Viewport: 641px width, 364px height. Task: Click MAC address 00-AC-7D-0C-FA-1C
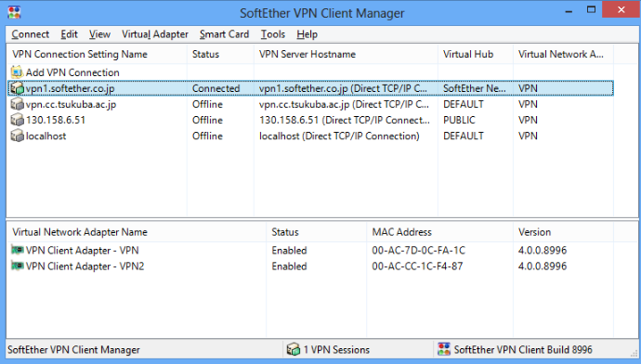tap(418, 250)
